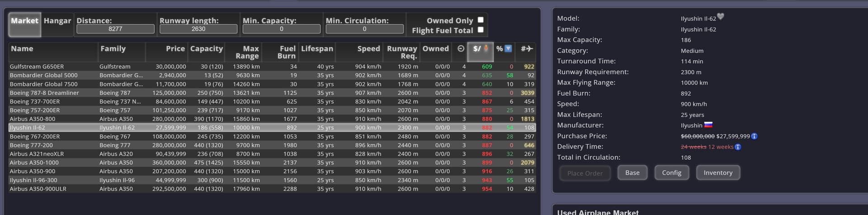The height and width of the screenshot is (215, 868).
Task: Select the Bombardier Global 7500 row
Action: tap(272, 84)
